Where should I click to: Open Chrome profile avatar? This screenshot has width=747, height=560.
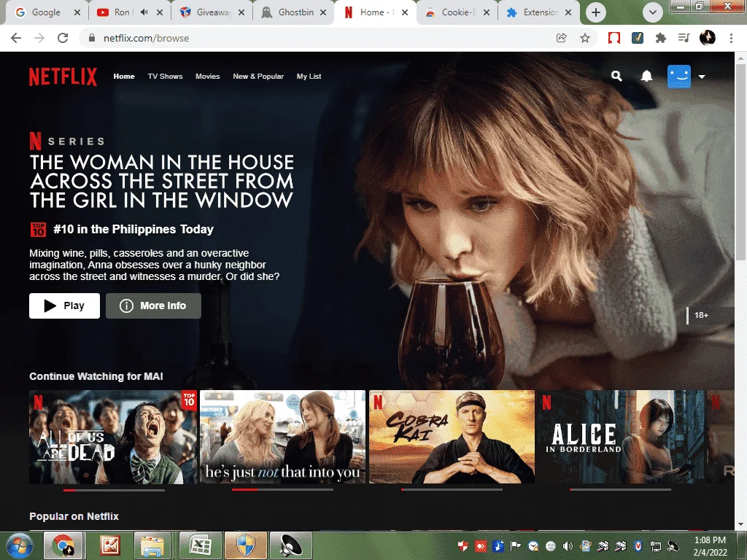click(x=708, y=38)
